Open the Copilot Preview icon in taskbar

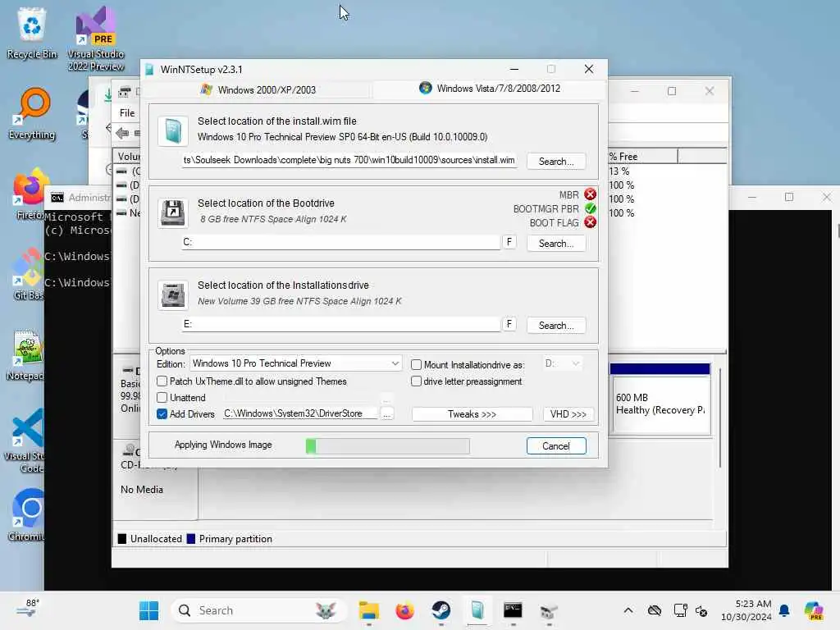point(814,610)
